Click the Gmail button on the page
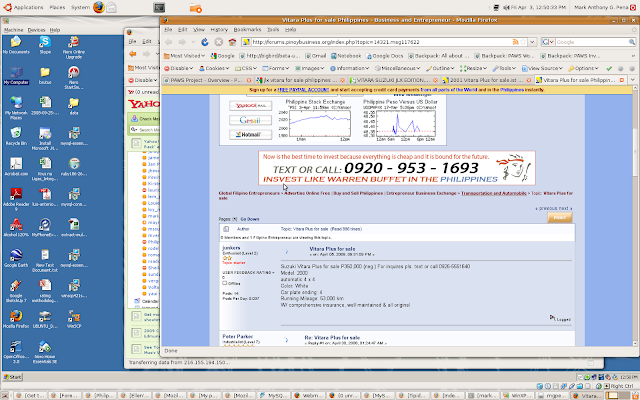Viewport: 640px width, 400px height. [250, 120]
